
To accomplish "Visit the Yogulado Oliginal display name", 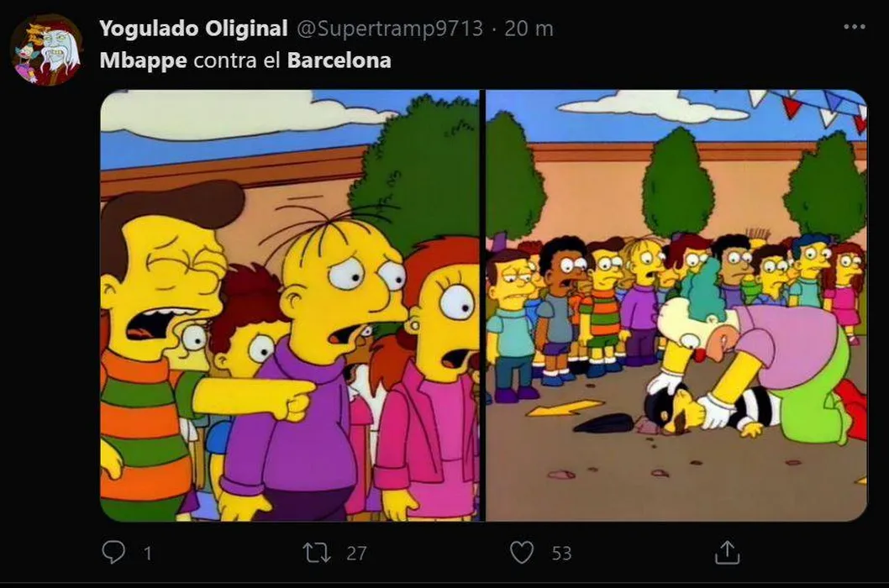I will [193, 29].
